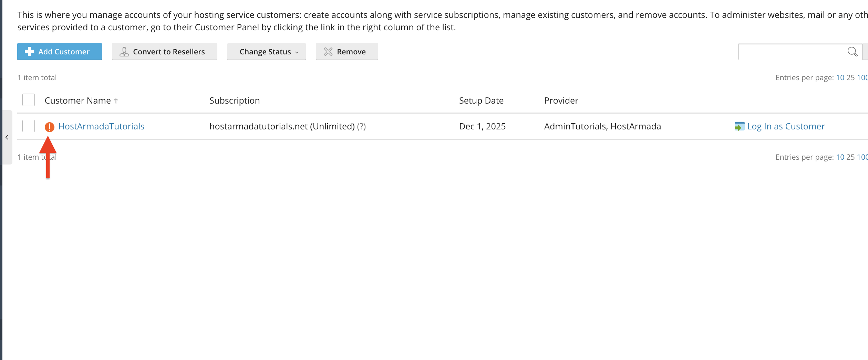Click the plus icon on Add Customer
868x360 pixels.
[30, 52]
